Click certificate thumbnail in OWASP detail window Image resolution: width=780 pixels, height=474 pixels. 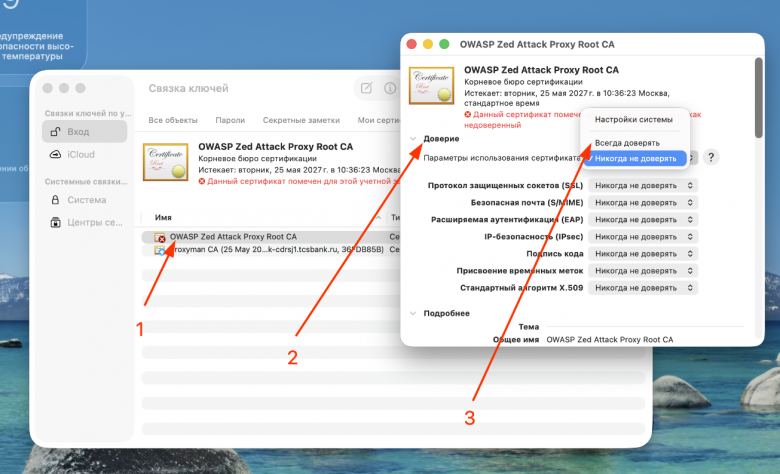coord(431,86)
